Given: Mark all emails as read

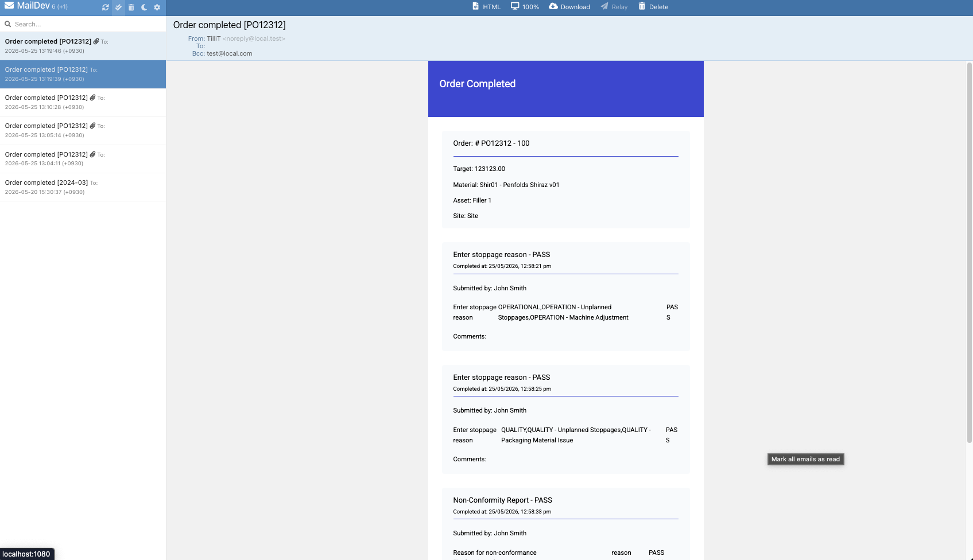Looking at the screenshot, I should [x=118, y=7].
